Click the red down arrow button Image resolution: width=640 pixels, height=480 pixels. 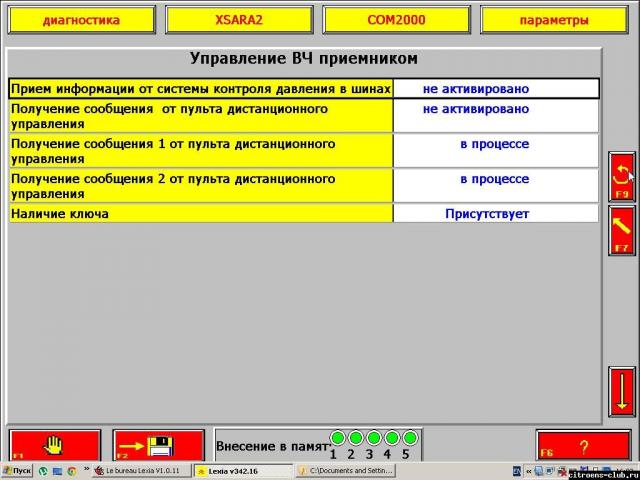tap(622, 391)
